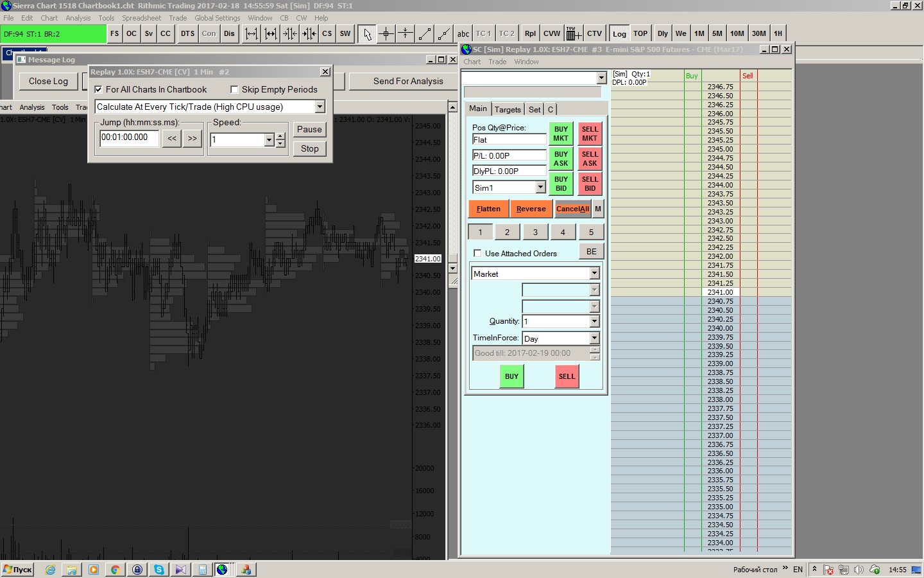Screen dimensions: 924x578
Task: Open the Quantity dropdown
Action: 594,321
